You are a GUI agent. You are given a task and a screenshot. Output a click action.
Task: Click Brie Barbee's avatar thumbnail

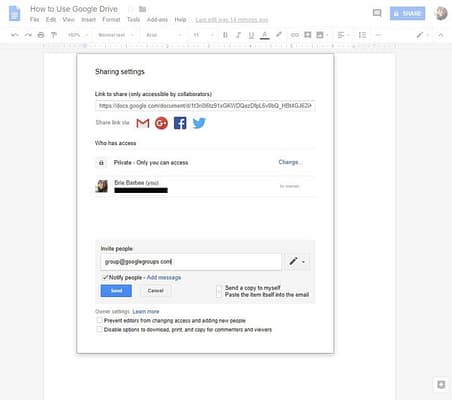tap(102, 186)
